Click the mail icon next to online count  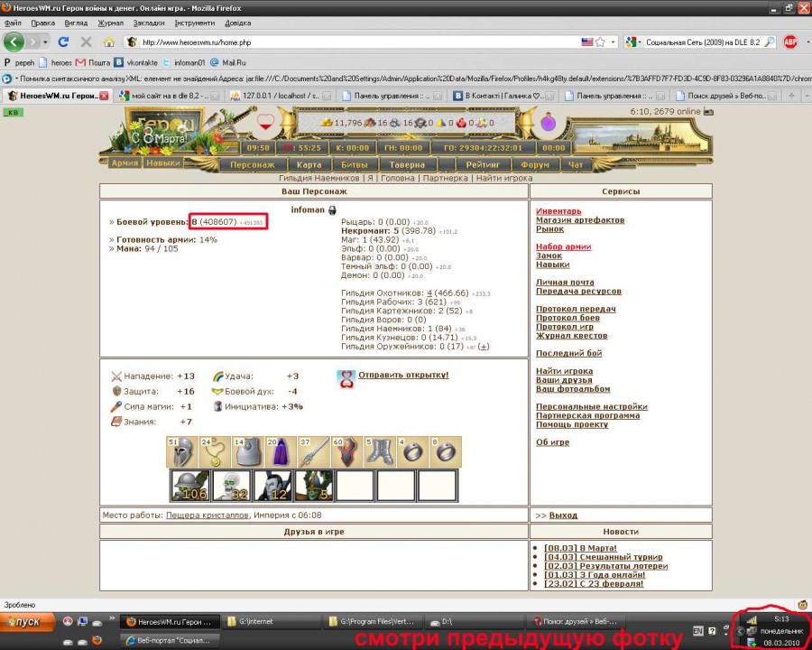click(708, 111)
